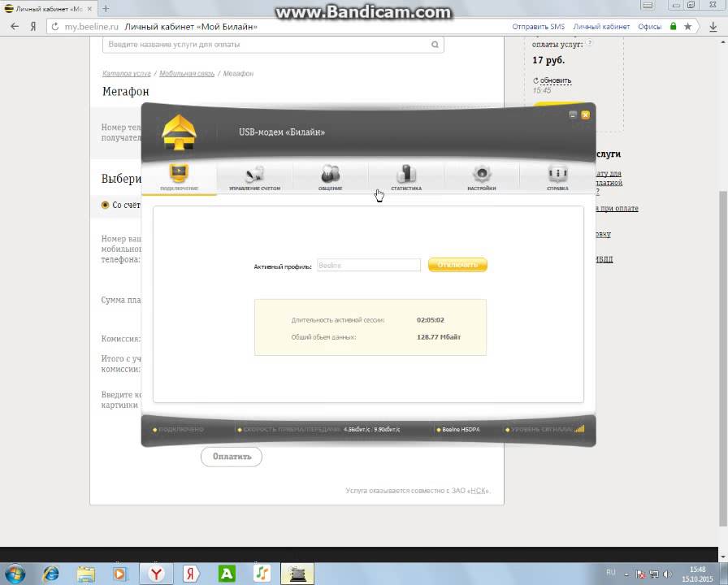Click the Оплатить button on the page
Screen dimensions: 728x585
[232, 457]
